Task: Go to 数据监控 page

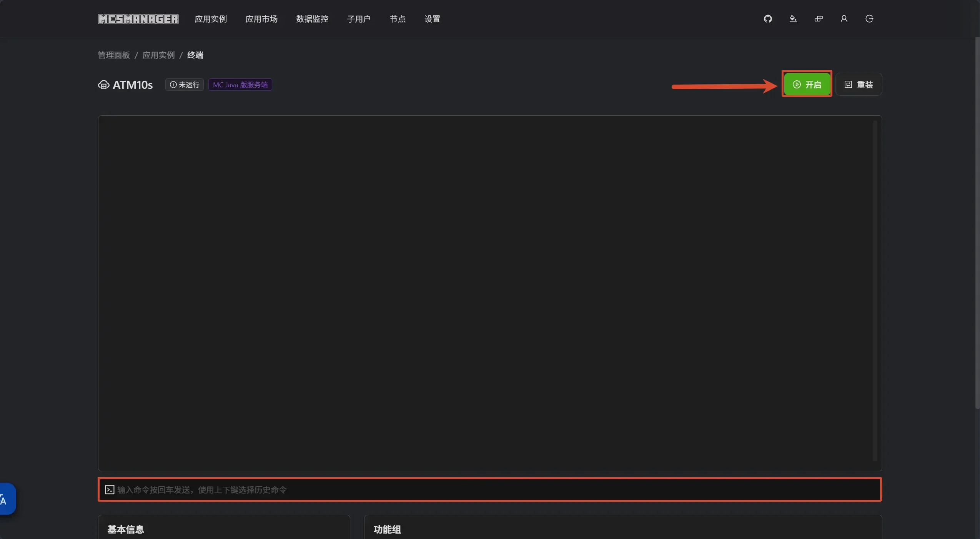Action: (x=312, y=19)
